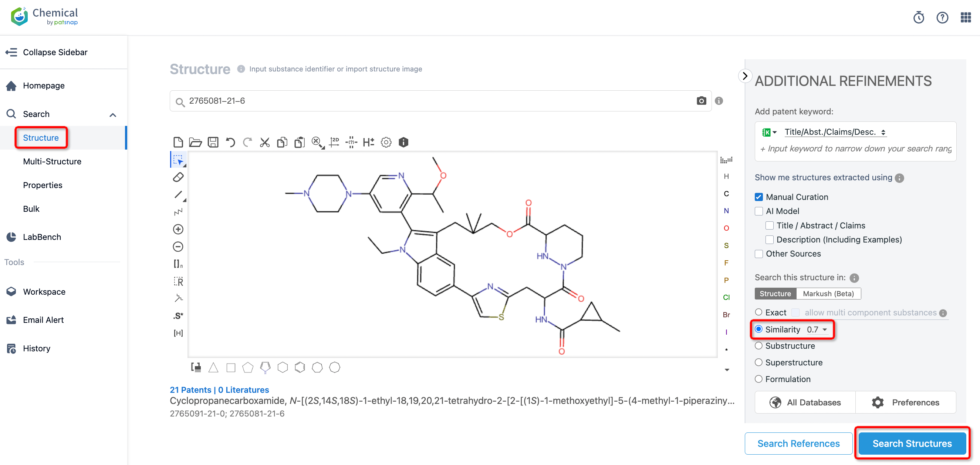Select the benzene ring template
The height and width of the screenshot is (465, 980).
coord(300,367)
